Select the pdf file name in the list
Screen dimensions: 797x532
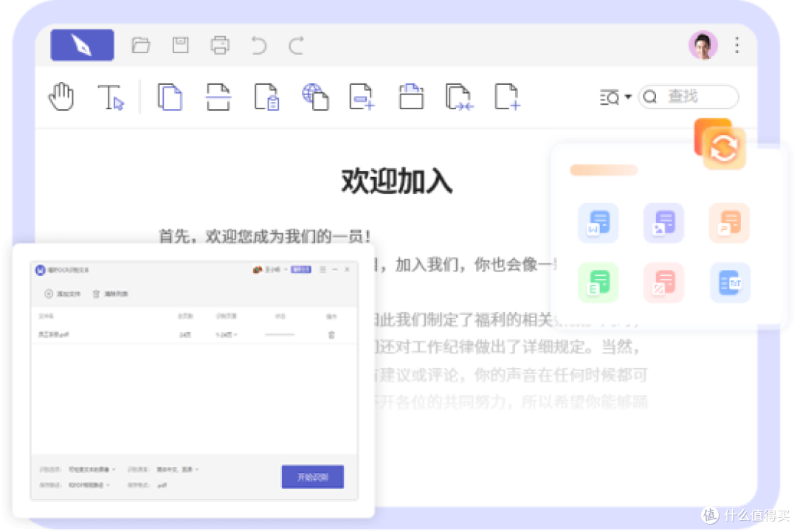tap(53, 335)
